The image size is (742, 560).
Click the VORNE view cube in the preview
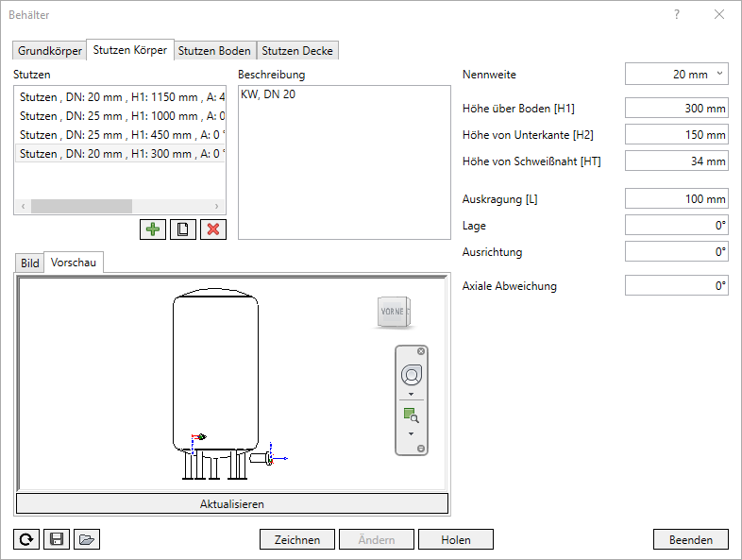[x=394, y=312]
